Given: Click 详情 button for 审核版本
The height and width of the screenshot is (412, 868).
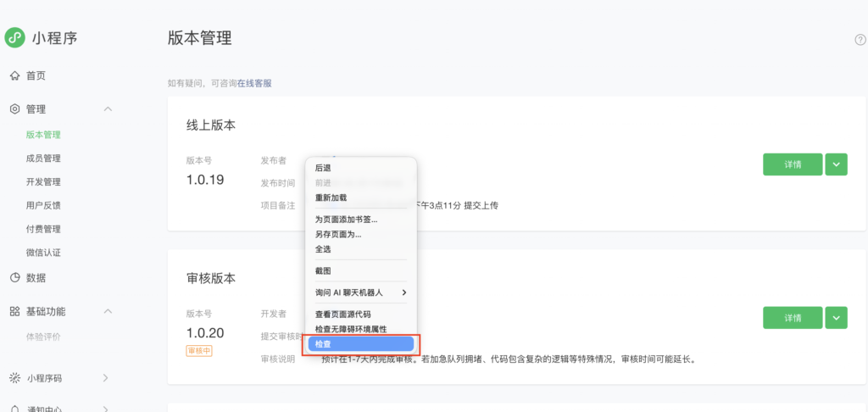Looking at the screenshot, I should [793, 317].
